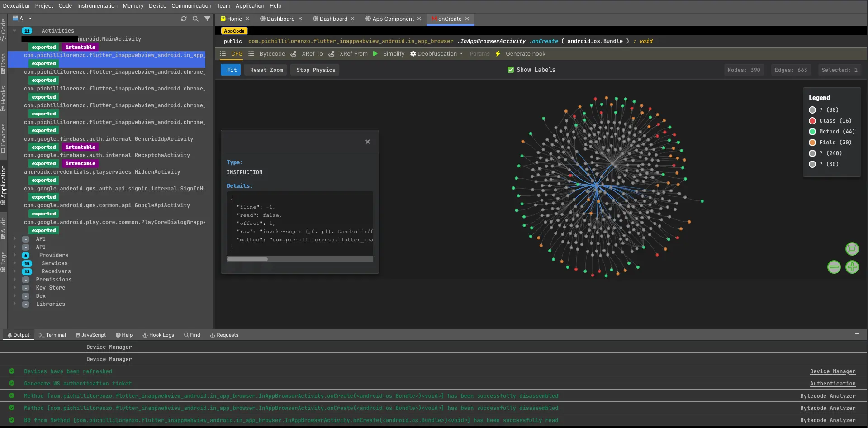Click the CFG view icon

point(223,53)
